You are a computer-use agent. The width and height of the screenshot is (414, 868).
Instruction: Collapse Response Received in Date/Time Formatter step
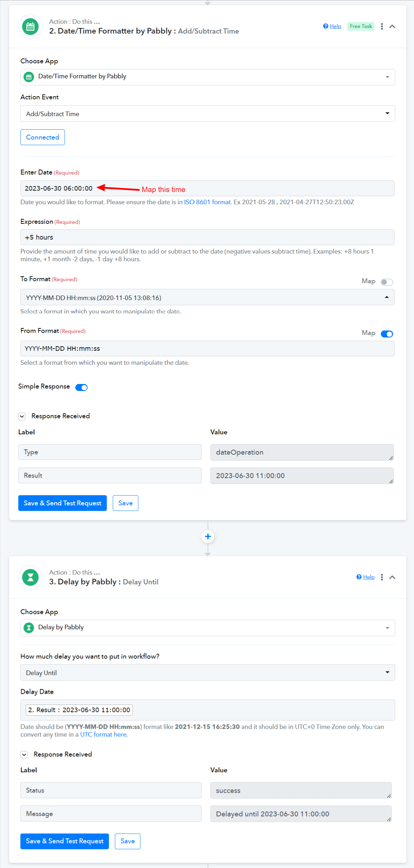[x=22, y=416]
